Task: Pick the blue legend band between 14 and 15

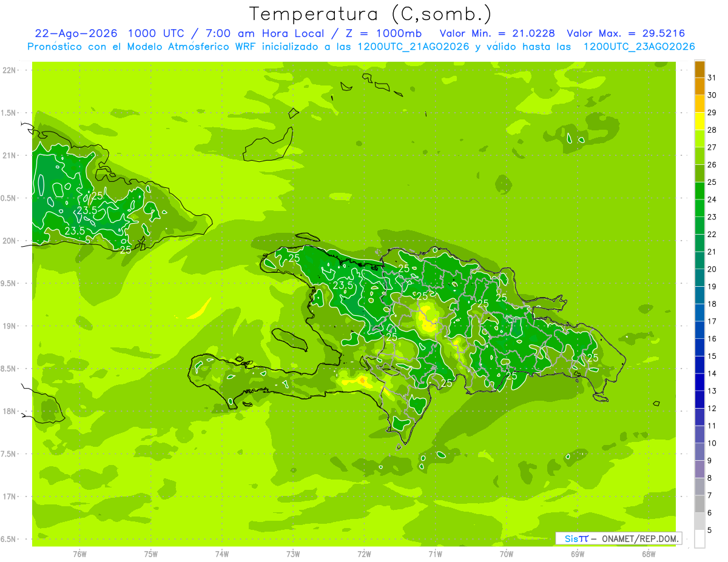Action: [x=699, y=365]
